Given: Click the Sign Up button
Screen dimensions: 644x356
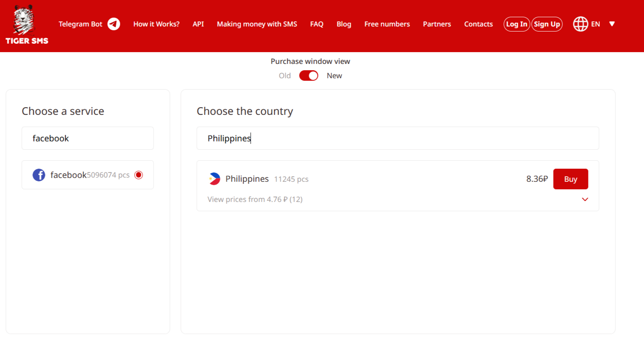Looking at the screenshot, I should [547, 24].
